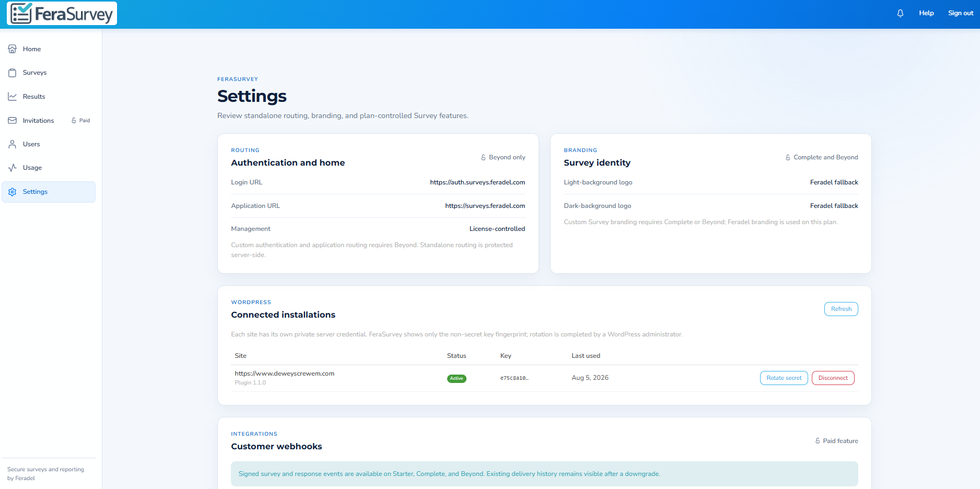Click the Settings gear icon
This screenshot has height=489, width=980.
pos(13,192)
